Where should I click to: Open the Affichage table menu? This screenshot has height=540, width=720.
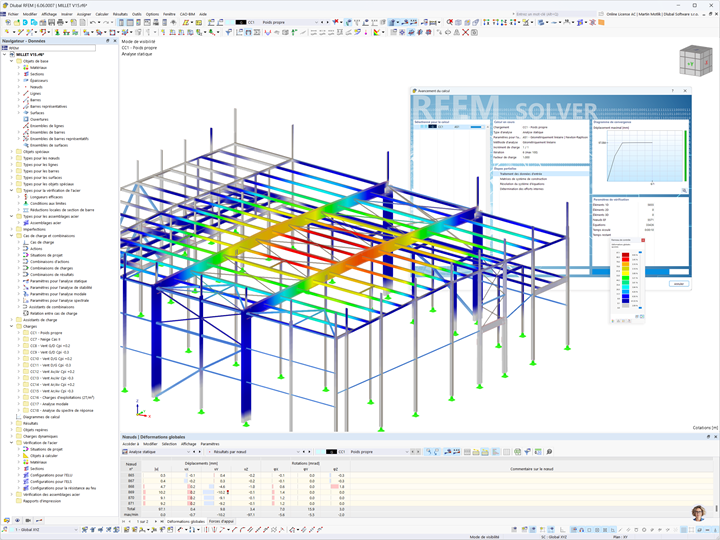pos(188,444)
